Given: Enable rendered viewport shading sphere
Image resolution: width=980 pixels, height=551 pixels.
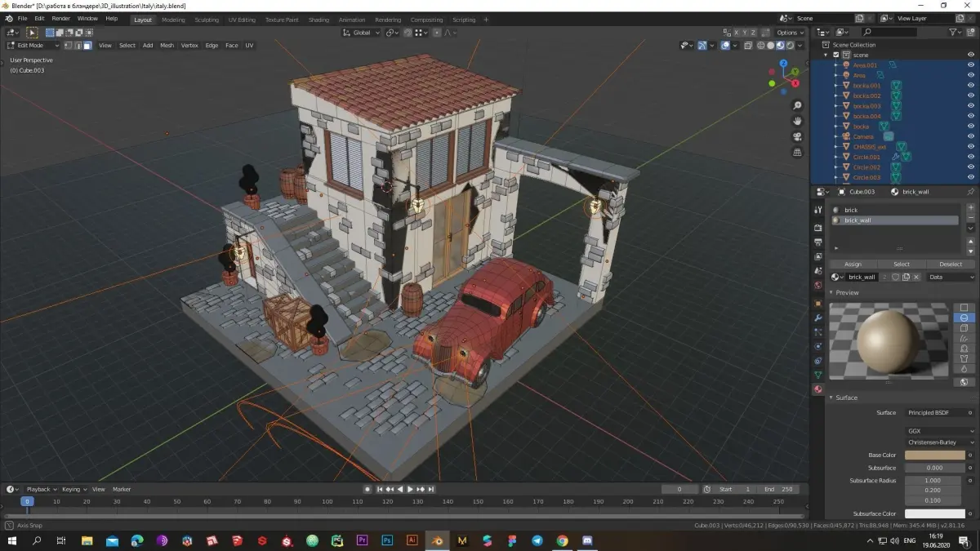Looking at the screenshot, I should 790,46.
